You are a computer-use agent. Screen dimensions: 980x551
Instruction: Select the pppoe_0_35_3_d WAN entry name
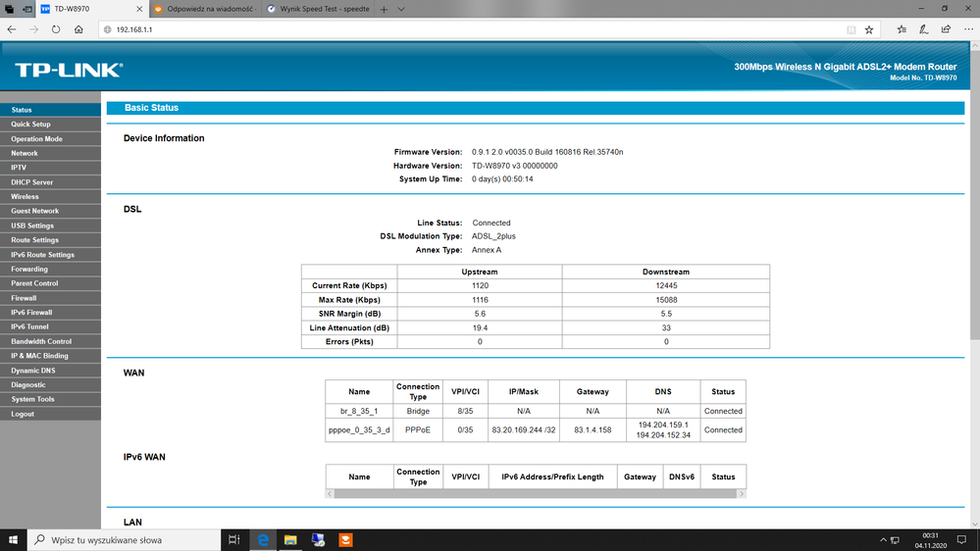tap(359, 429)
